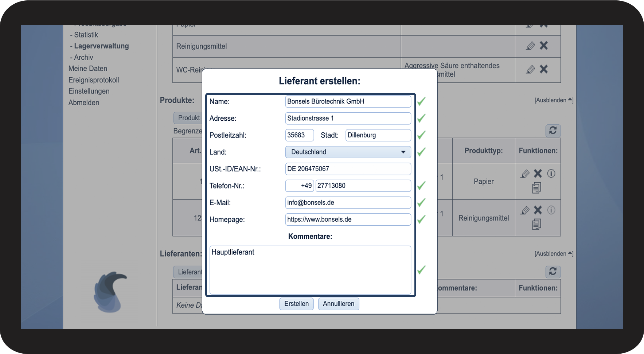
Task: Click the app logo in the sidebar
Action: [110, 292]
